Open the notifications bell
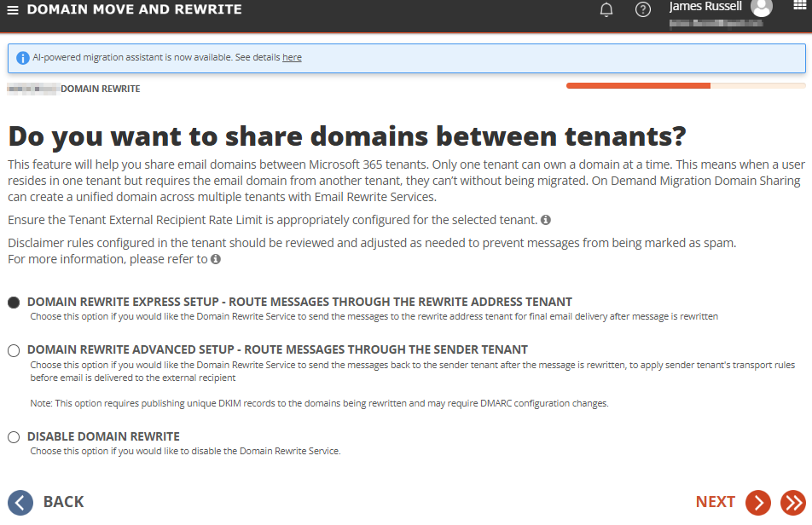The height and width of the screenshot is (525, 812). (606, 9)
